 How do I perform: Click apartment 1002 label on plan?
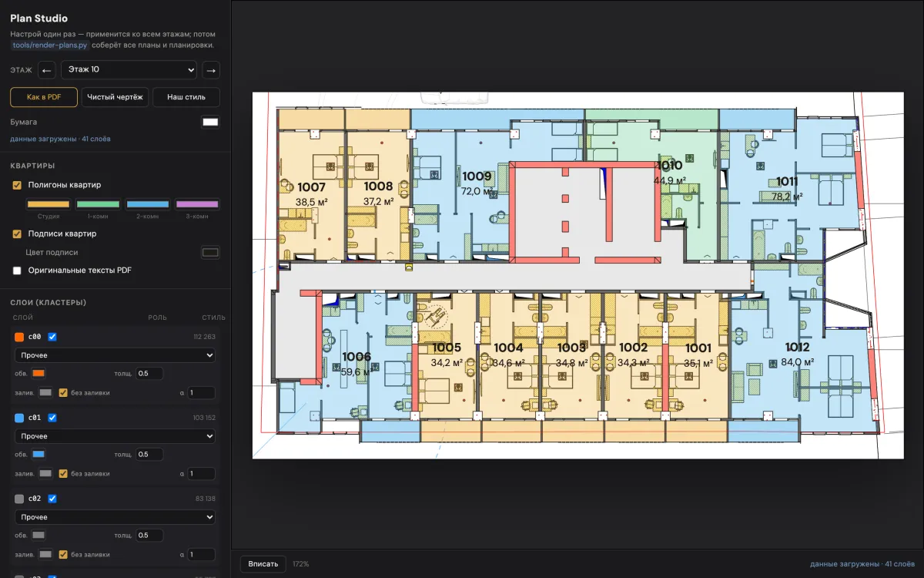coord(633,348)
